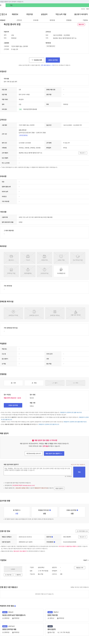The width and height of the screenshot is (89, 644).
Task: Click 거짓구인광고 신고 report button
Action: pyautogui.click(x=82, y=531)
